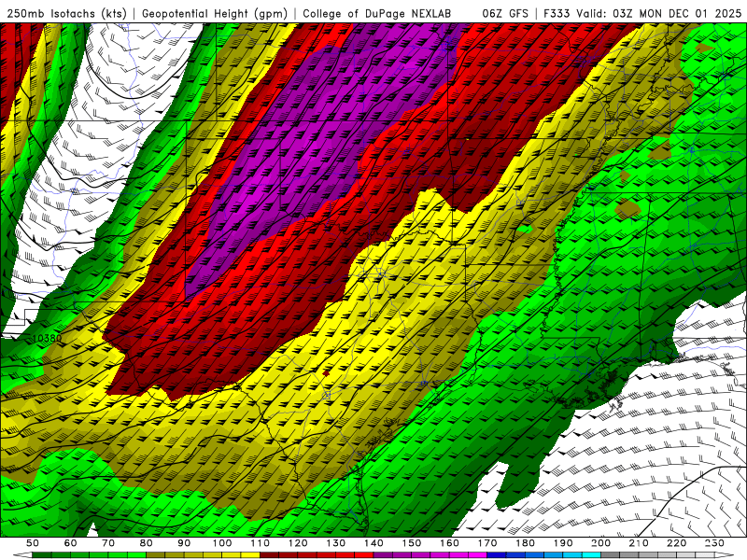Click the '120' value on the color scale
The height and width of the screenshot is (560, 747).
(x=298, y=543)
